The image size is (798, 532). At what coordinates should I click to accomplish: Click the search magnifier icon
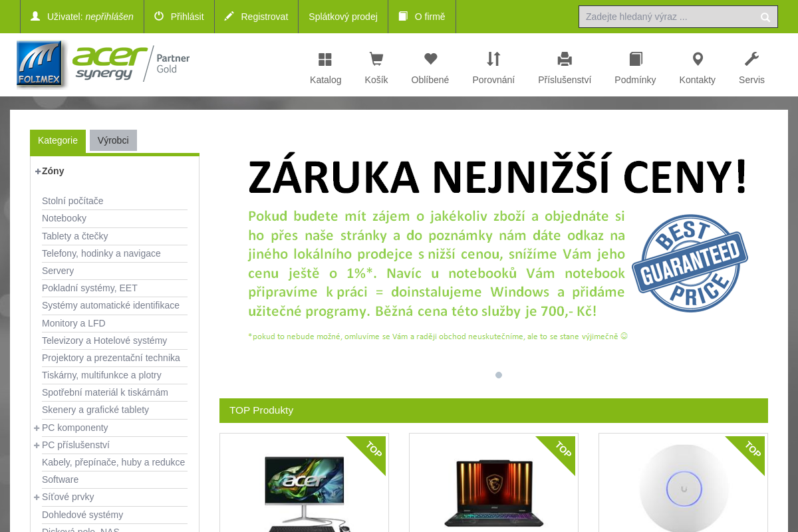point(765,17)
